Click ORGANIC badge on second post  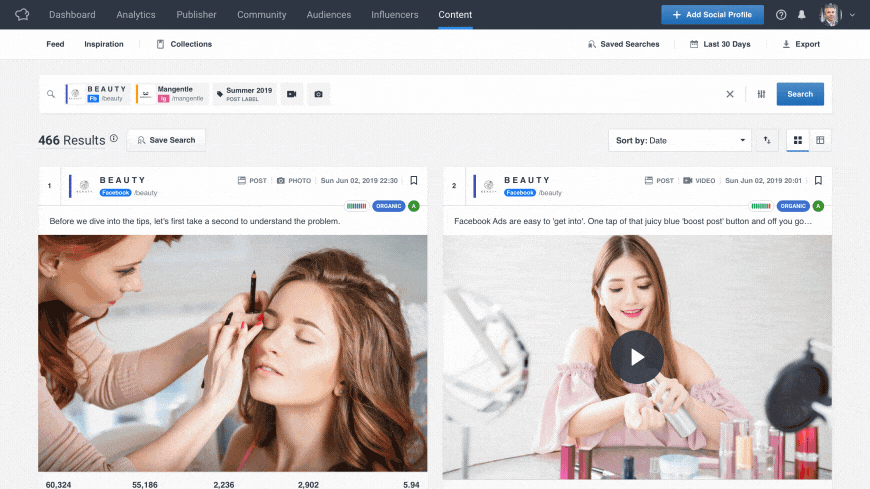click(x=793, y=206)
